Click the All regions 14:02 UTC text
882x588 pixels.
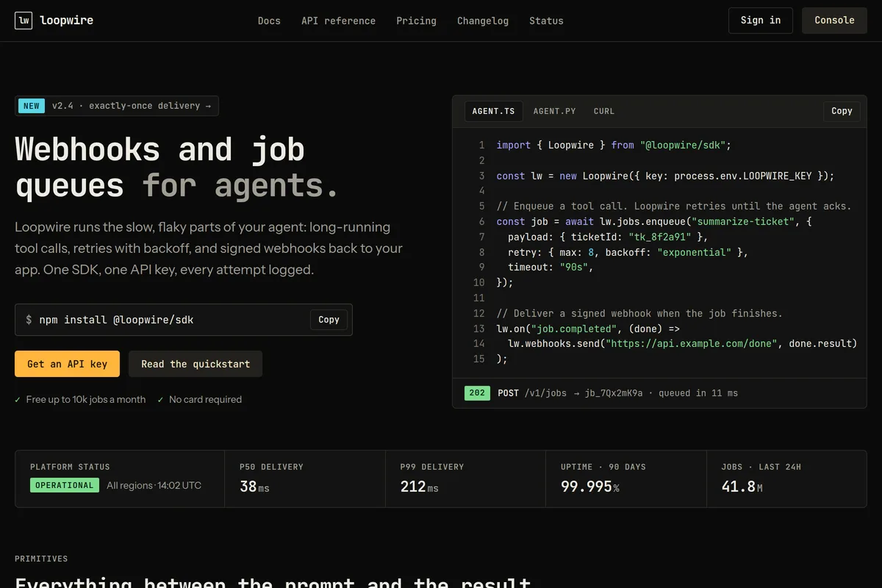(154, 485)
